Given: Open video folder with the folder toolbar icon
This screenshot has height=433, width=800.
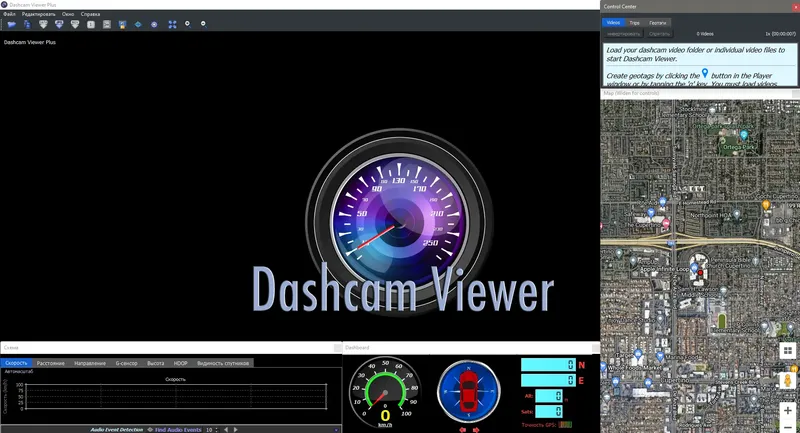Looking at the screenshot, I should click(11, 24).
